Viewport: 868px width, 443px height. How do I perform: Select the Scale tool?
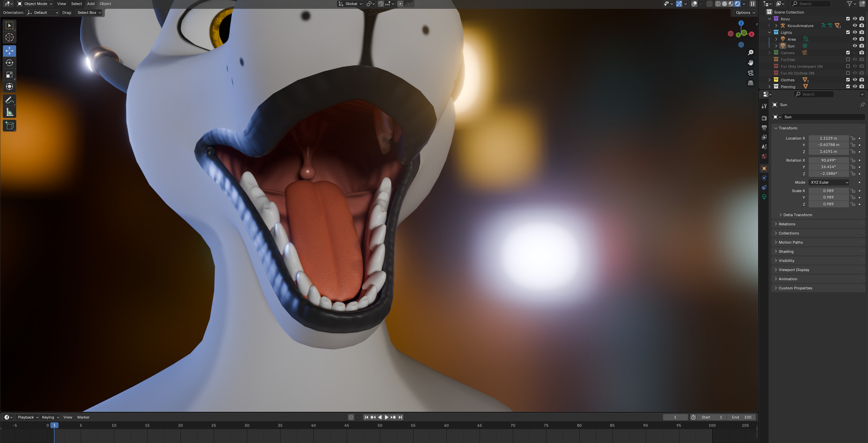coord(9,75)
